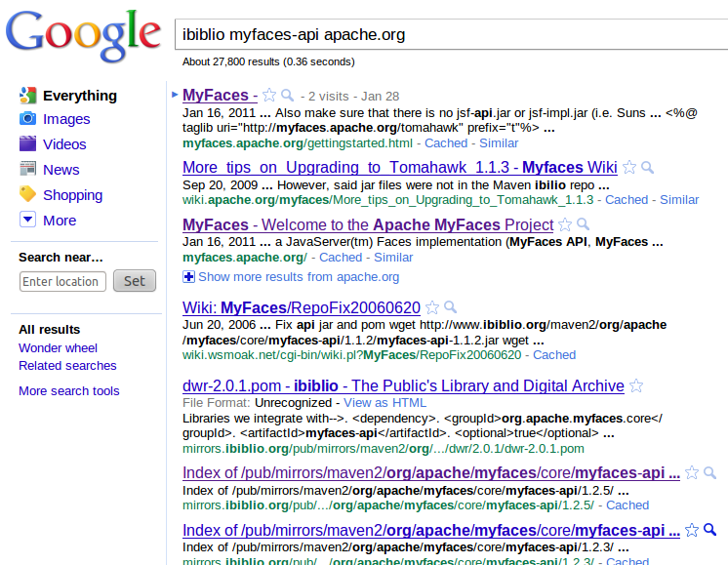Open dwr-2.0.1.pom ibiblio result link

click(x=403, y=385)
